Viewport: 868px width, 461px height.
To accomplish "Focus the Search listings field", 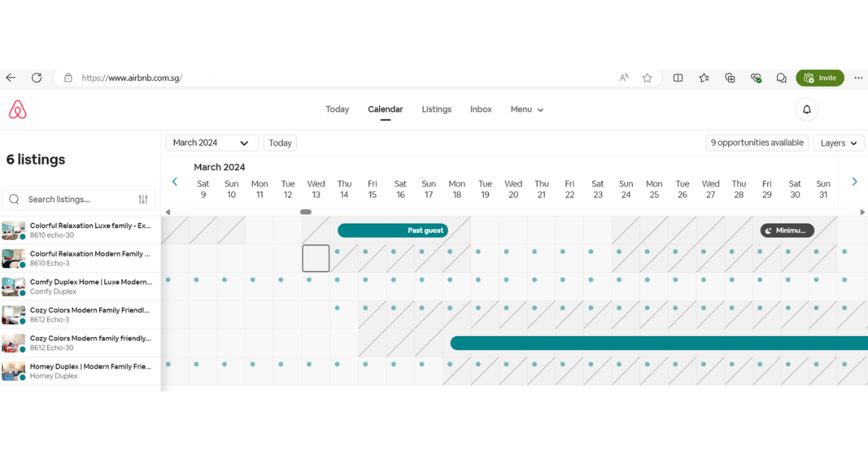I will click(79, 199).
